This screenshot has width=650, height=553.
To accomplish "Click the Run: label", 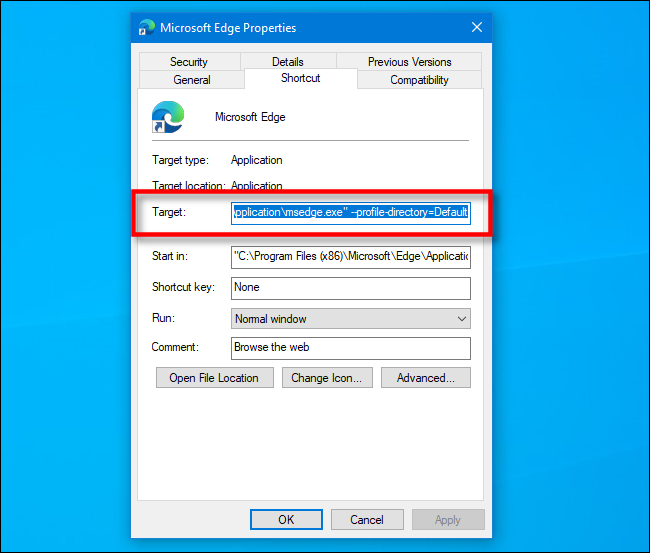I will (x=163, y=318).
